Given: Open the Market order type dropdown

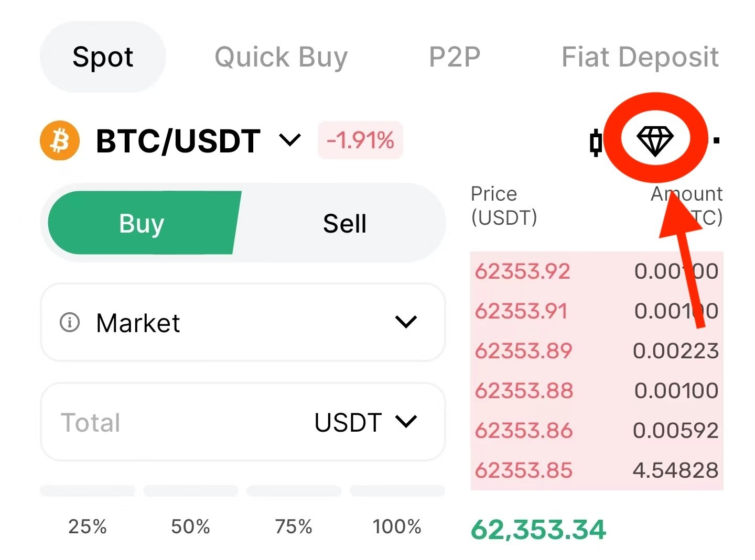Looking at the screenshot, I should pyautogui.click(x=406, y=322).
